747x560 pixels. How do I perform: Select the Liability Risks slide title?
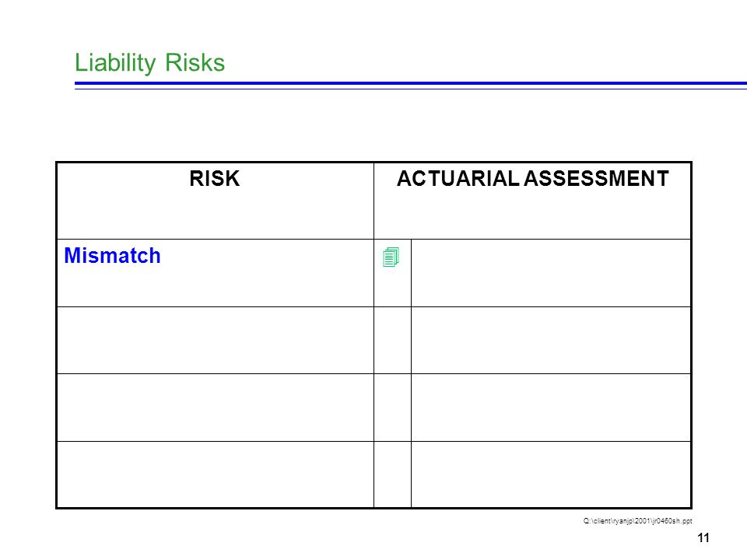coord(149,63)
